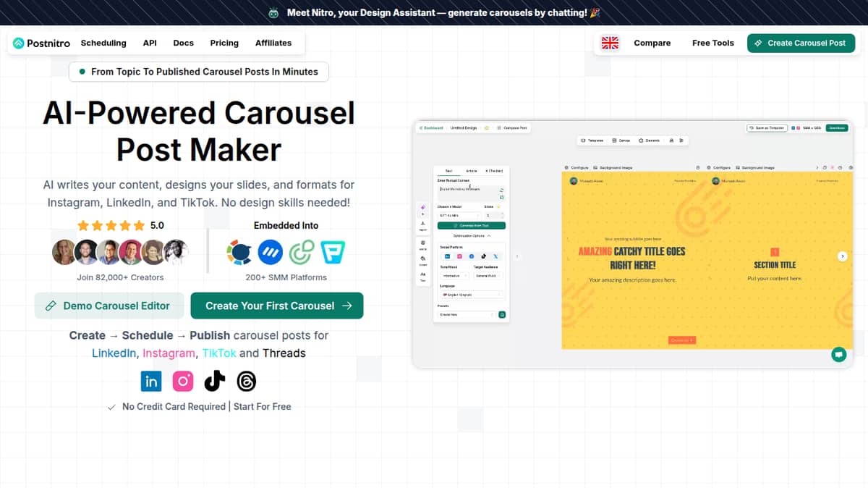Click the last creator avatar
Screen dimensions: 868x488
(x=176, y=251)
